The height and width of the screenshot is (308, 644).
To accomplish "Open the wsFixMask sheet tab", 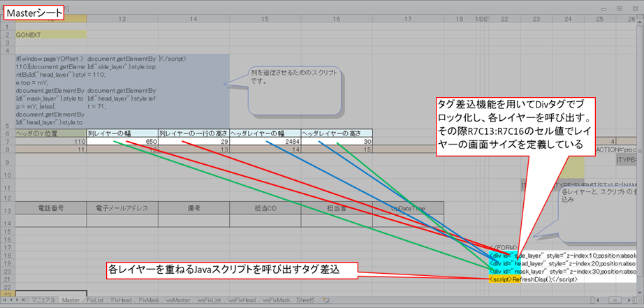I will [278, 300].
